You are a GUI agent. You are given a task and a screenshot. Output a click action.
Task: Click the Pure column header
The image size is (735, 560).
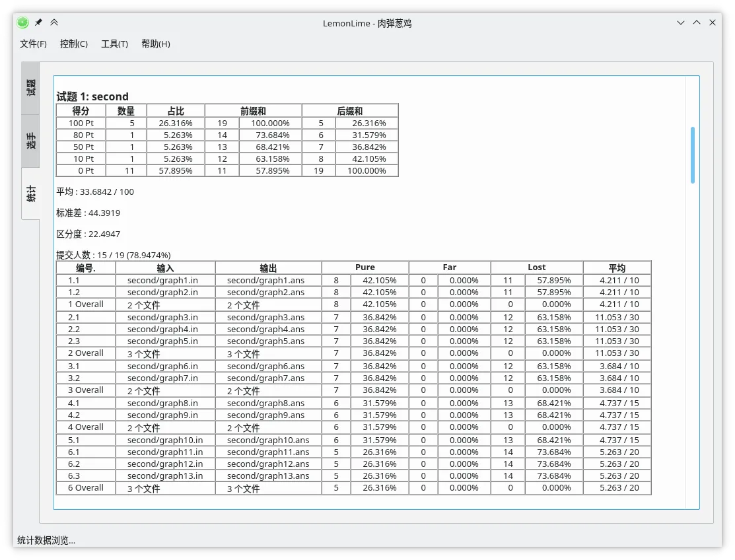pos(365,267)
